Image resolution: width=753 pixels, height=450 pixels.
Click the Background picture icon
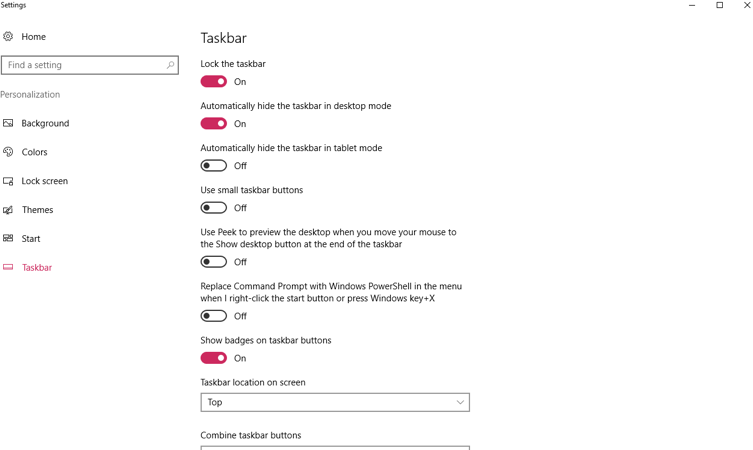8,123
